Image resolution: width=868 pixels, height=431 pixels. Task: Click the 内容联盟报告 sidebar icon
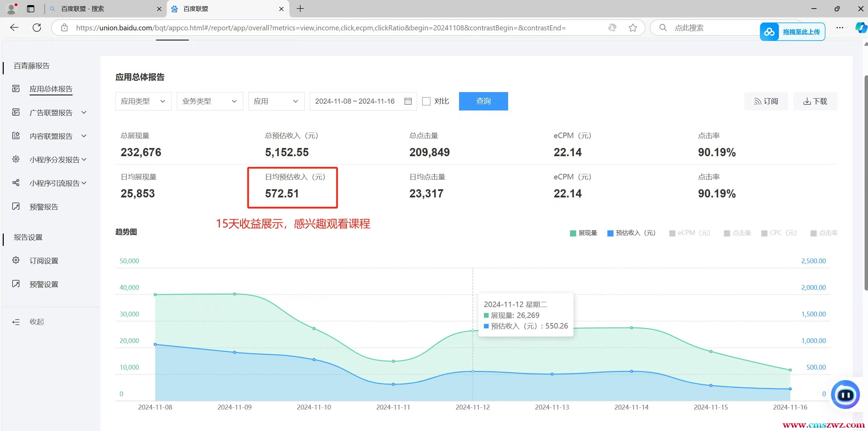point(16,136)
